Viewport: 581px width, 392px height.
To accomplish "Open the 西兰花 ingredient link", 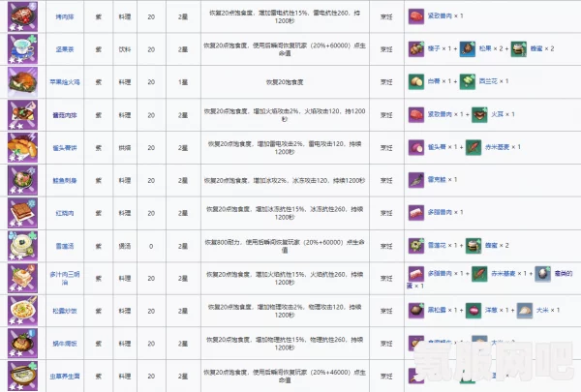I will 488,81.
